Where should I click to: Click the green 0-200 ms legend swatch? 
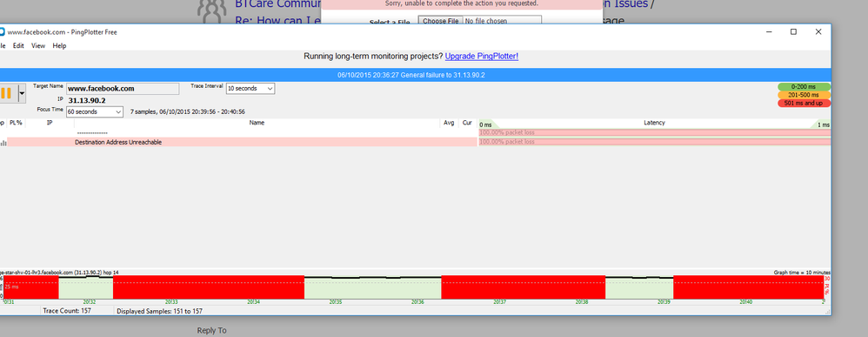[804, 87]
